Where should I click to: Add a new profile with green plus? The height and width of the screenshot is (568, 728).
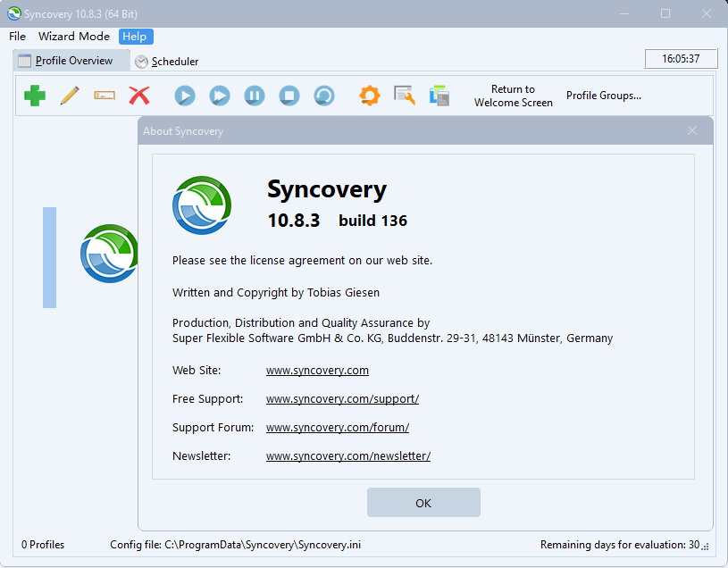coord(35,96)
